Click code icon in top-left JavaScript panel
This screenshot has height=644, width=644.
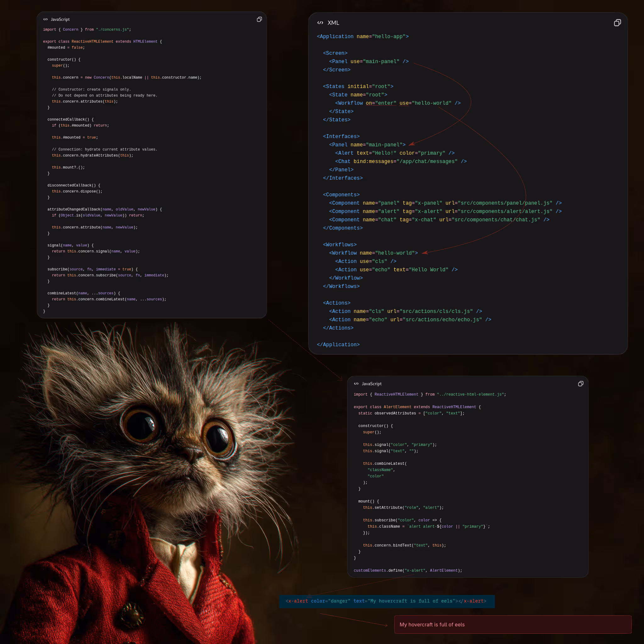click(45, 19)
